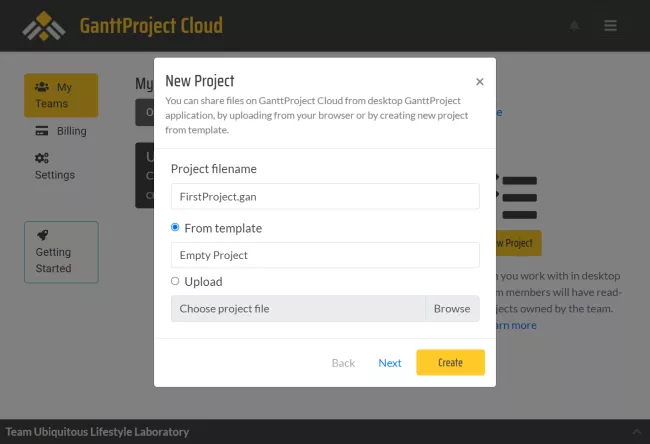Click the partially hidden New Project button behind dialog

tap(519, 243)
